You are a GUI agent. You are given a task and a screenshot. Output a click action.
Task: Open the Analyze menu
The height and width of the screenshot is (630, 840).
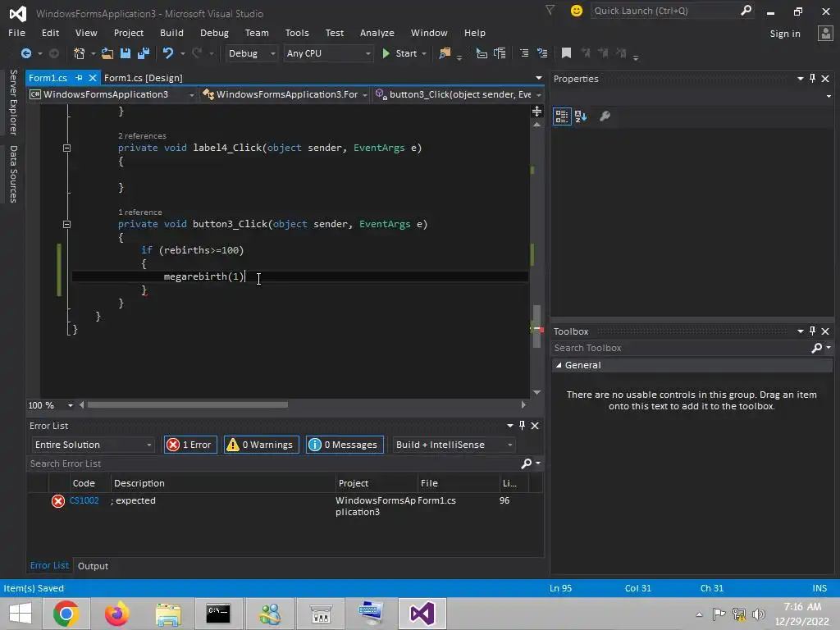(x=377, y=33)
